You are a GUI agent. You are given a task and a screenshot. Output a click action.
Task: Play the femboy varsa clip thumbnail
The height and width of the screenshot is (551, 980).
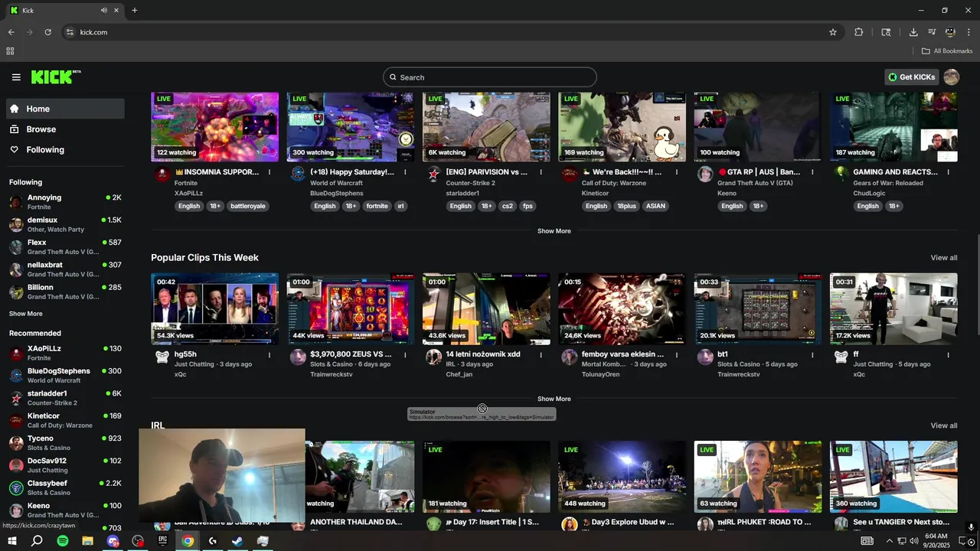[622, 309]
